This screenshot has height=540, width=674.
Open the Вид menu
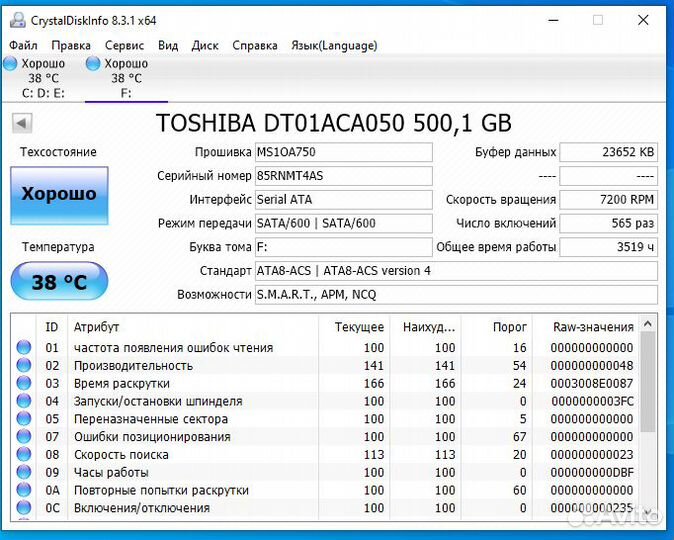168,46
